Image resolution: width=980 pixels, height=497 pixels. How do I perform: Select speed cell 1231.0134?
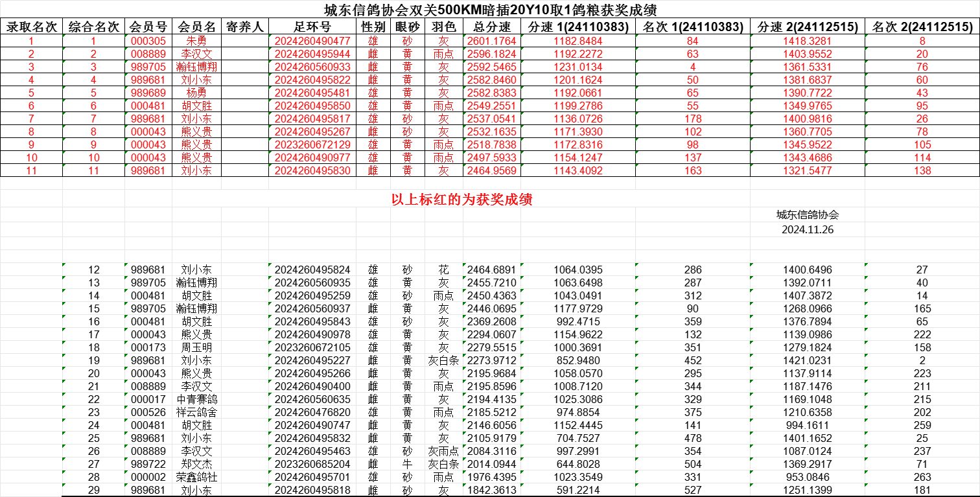coord(578,67)
